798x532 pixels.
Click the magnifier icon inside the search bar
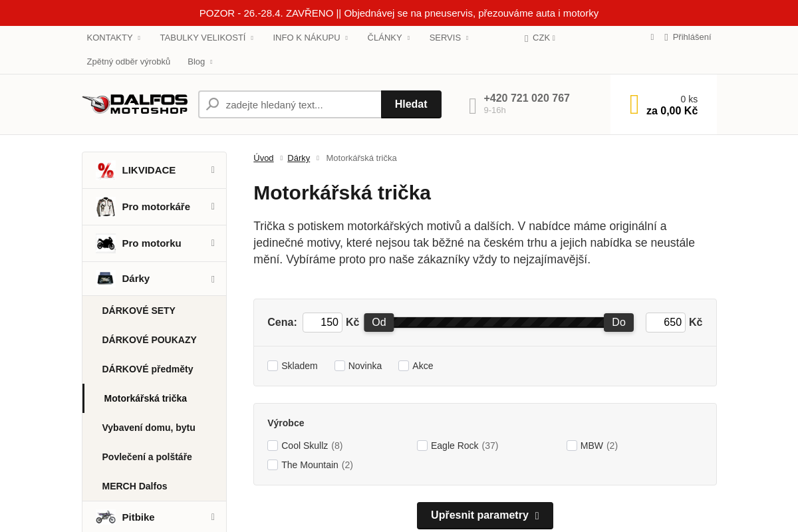coord(213,104)
